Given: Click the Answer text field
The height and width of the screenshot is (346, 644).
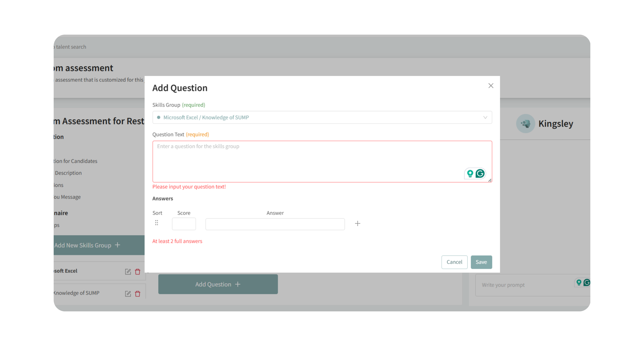Looking at the screenshot, I should [x=275, y=224].
